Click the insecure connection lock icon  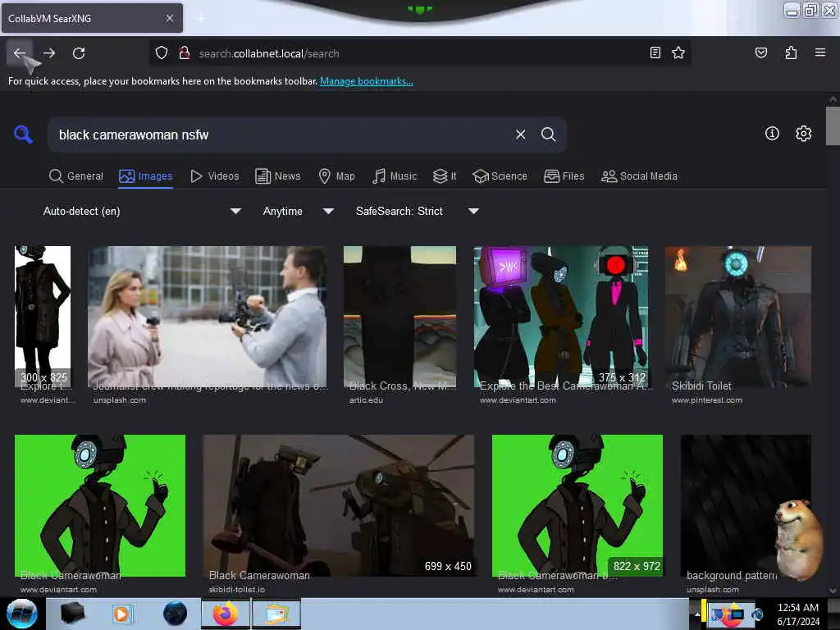tap(185, 53)
